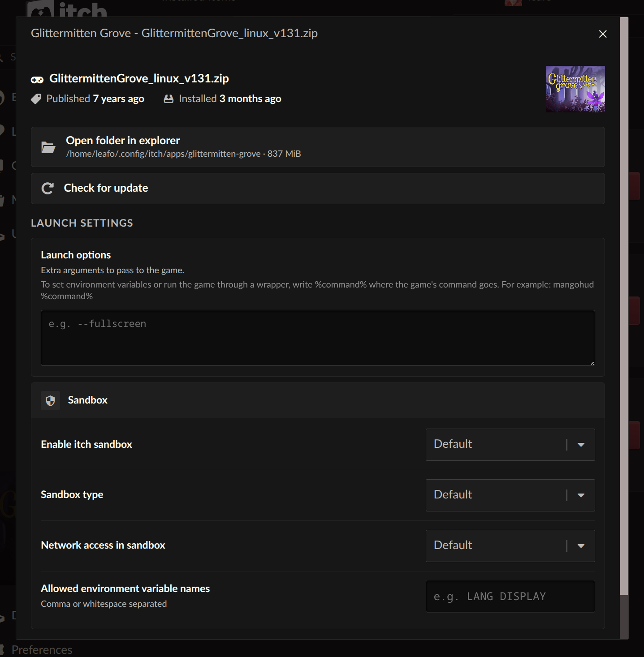
Task: Close the Glittermitten Grove dialog
Action: (603, 34)
